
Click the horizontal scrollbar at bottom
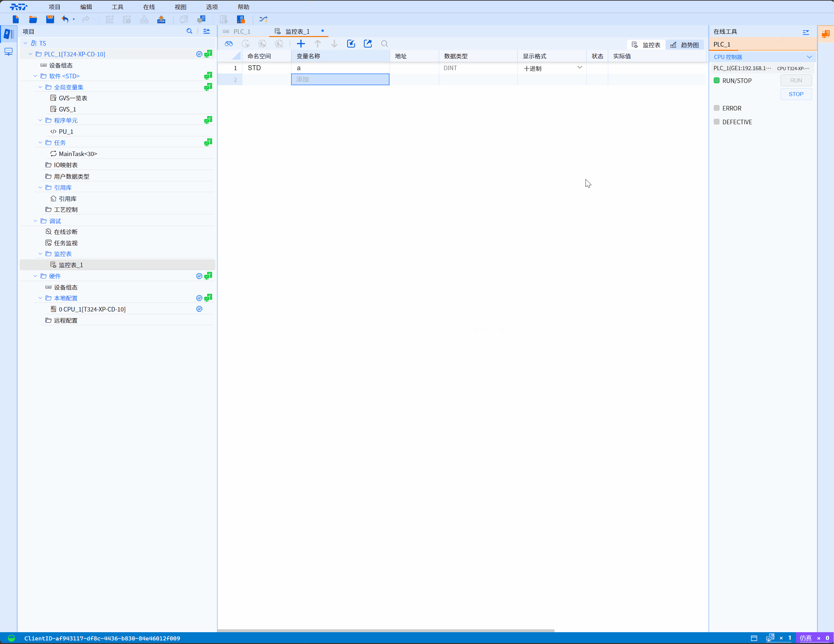(x=386, y=630)
